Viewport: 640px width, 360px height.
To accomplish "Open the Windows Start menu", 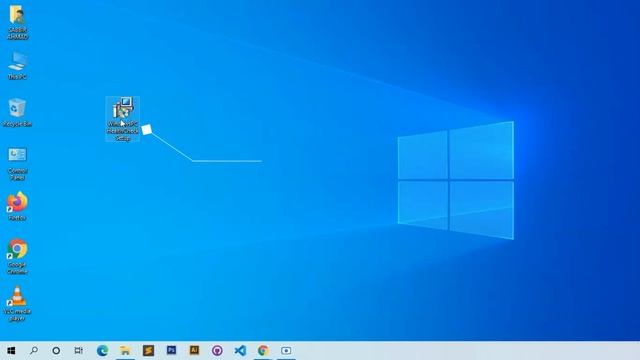I will point(11,351).
